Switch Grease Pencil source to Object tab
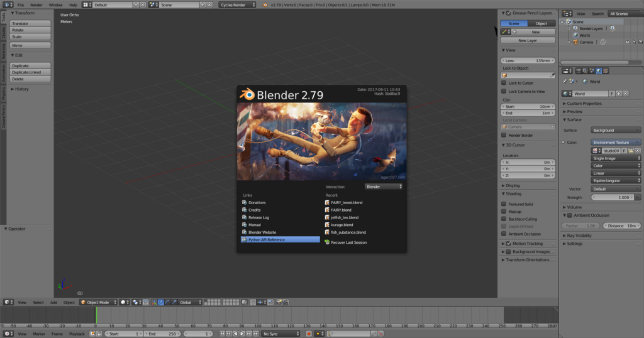This screenshot has width=644, height=338. (541, 23)
